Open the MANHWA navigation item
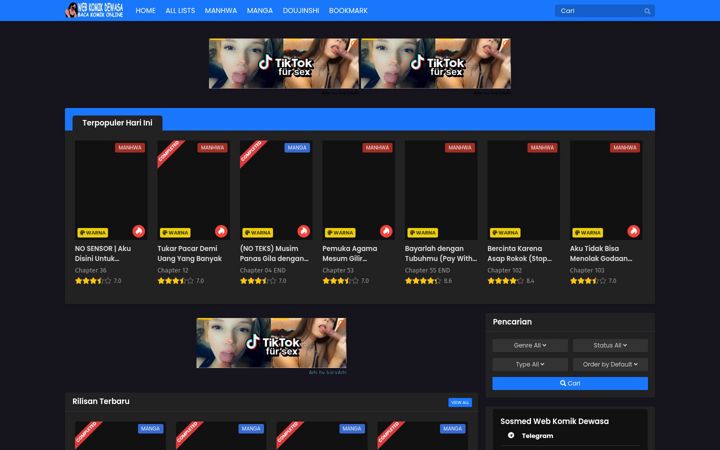Screen dimensions: 720x450 click(x=221, y=11)
